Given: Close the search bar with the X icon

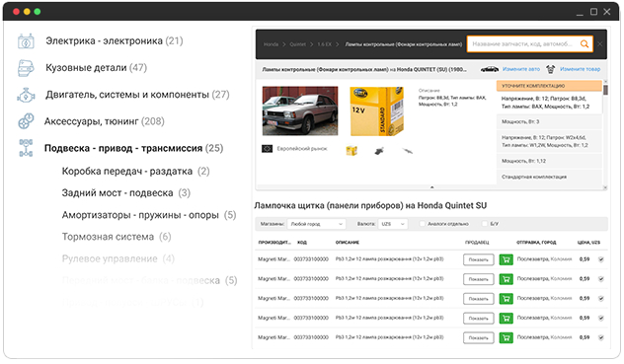Looking at the screenshot, I should pos(599,44).
